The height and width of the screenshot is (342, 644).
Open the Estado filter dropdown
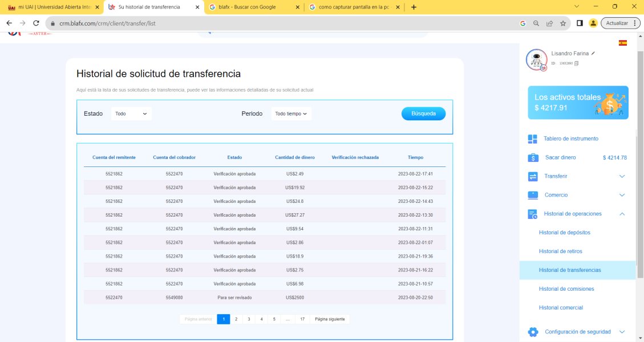pos(131,114)
